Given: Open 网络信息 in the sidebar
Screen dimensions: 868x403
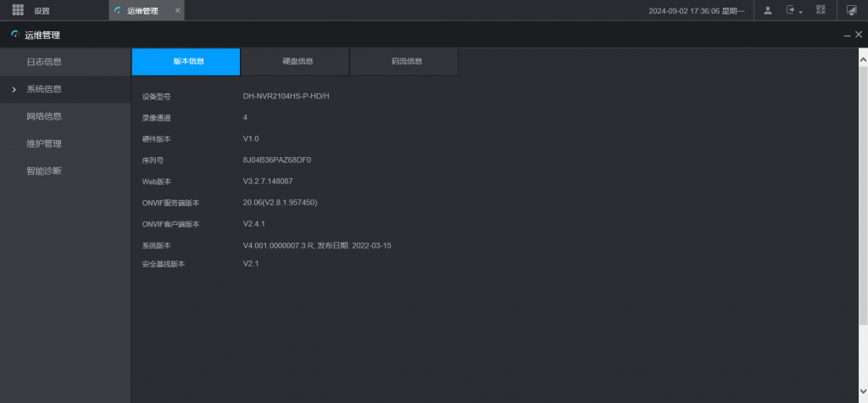Looking at the screenshot, I should coord(44,116).
